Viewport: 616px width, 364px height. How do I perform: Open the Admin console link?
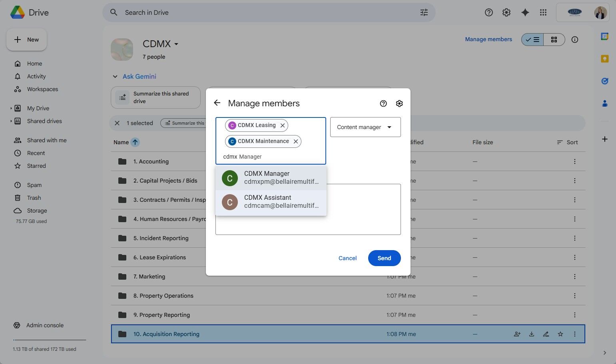click(x=45, y=325)
